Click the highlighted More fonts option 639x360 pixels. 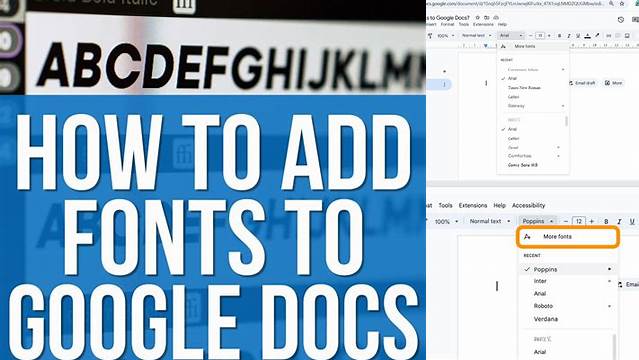click(x=568, y=237)
